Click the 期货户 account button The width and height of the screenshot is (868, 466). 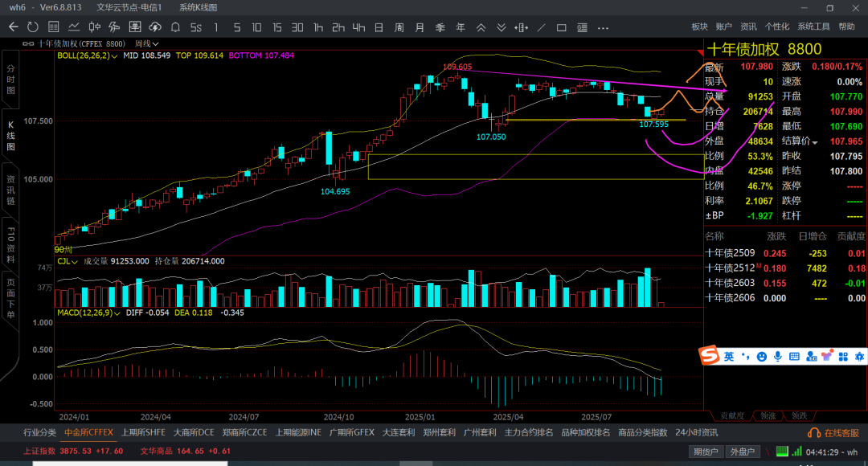point(706,452)
